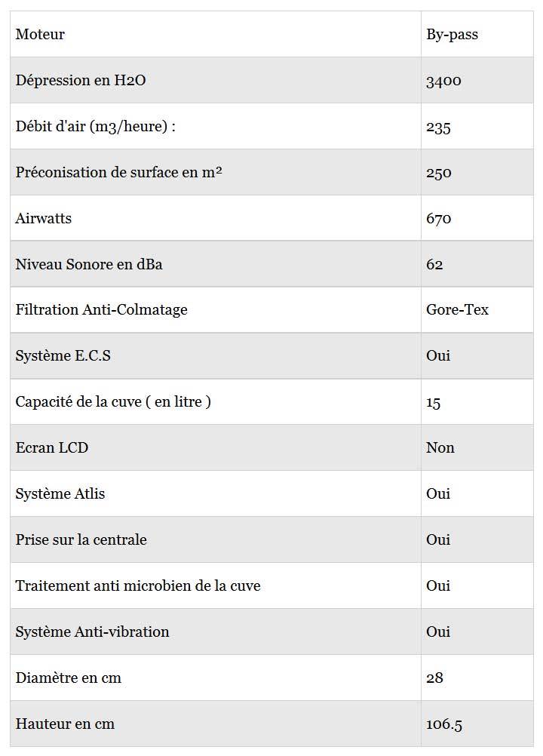
Task: Click Niveau Sonore en dBa label
Action: pos(89,264)
